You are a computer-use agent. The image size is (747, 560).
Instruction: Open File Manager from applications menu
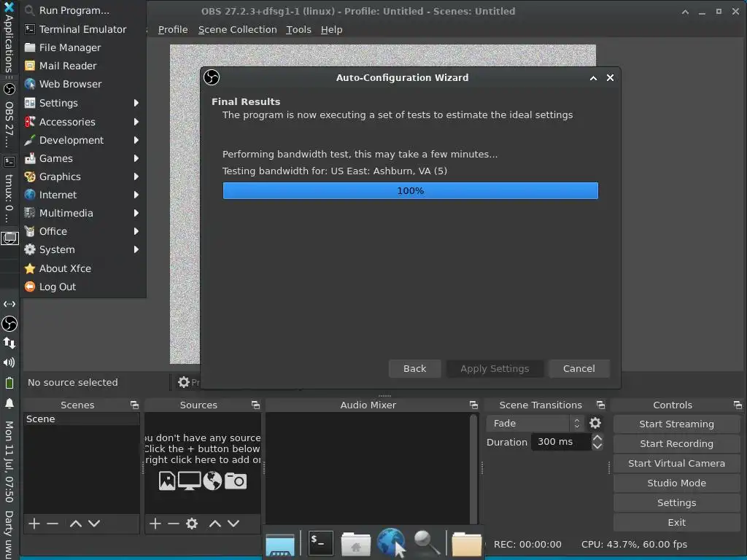83,47
